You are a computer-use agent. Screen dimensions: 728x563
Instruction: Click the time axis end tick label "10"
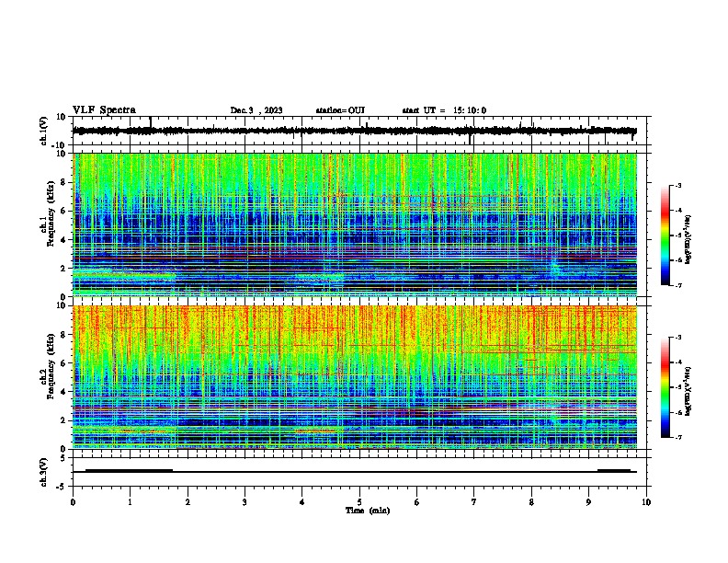pyautogui.click(x=646, y=502)
